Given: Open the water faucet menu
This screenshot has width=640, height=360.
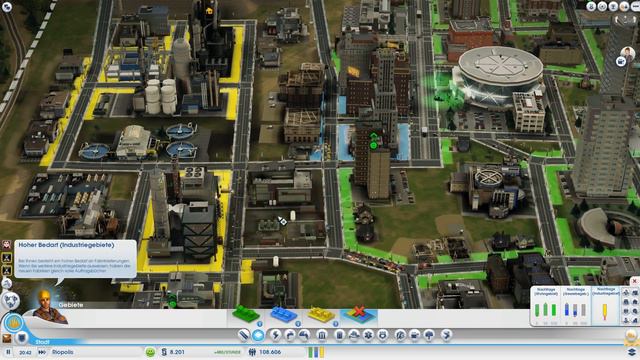Looking at the screenshot, I should point(290,335).
